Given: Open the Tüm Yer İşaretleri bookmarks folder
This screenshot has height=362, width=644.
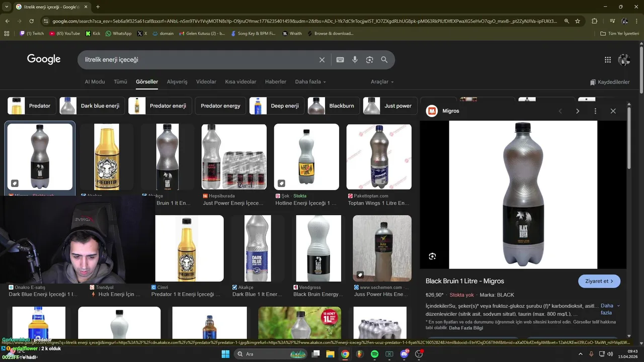Looking at the screenshot, I should (619, 34).
